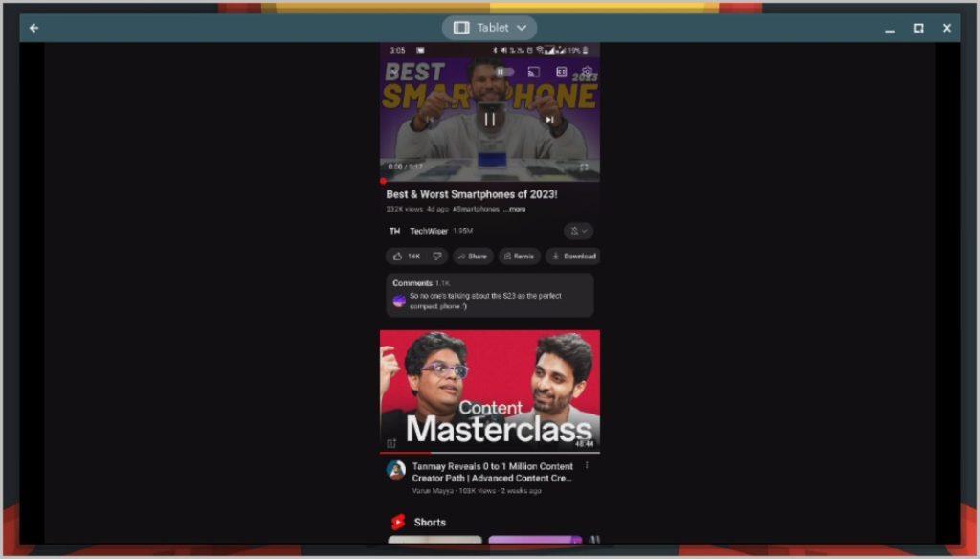Tap the Remix button
Screen dimensions: 980x559
pos(520,257)
